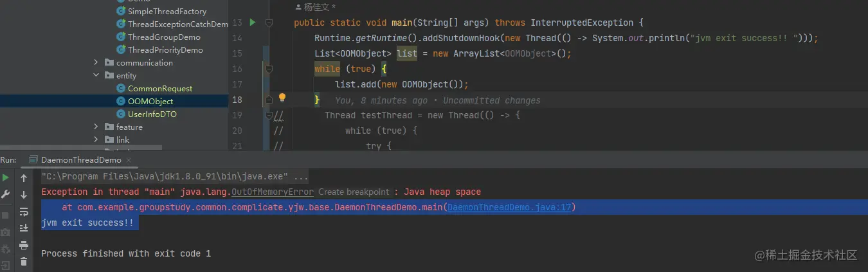Expand the communication package
Viewport: 868px width, 272px height.
coord(96,62)
